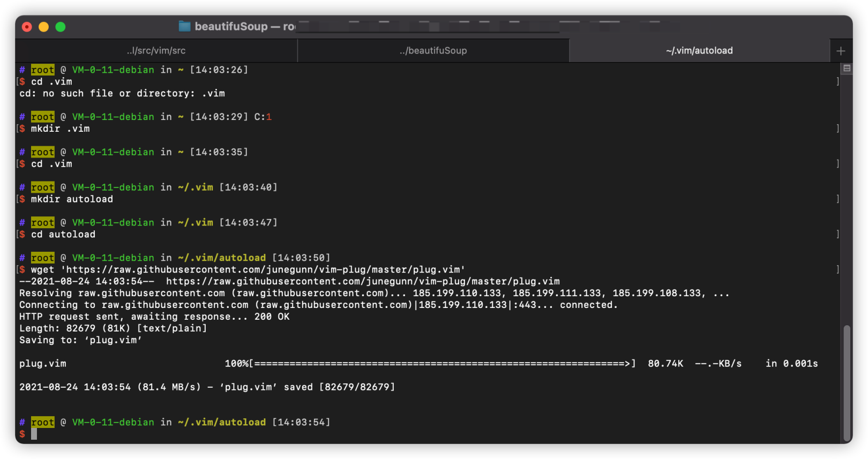
Task: Click the scroll-to-mark icon above the scrollbar
Action: [847, 68]
